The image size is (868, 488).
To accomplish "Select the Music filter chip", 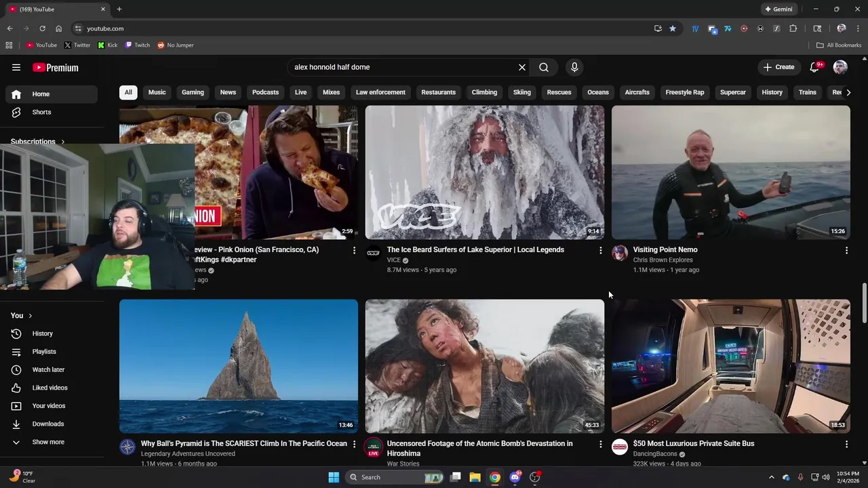I will (157, 92).
